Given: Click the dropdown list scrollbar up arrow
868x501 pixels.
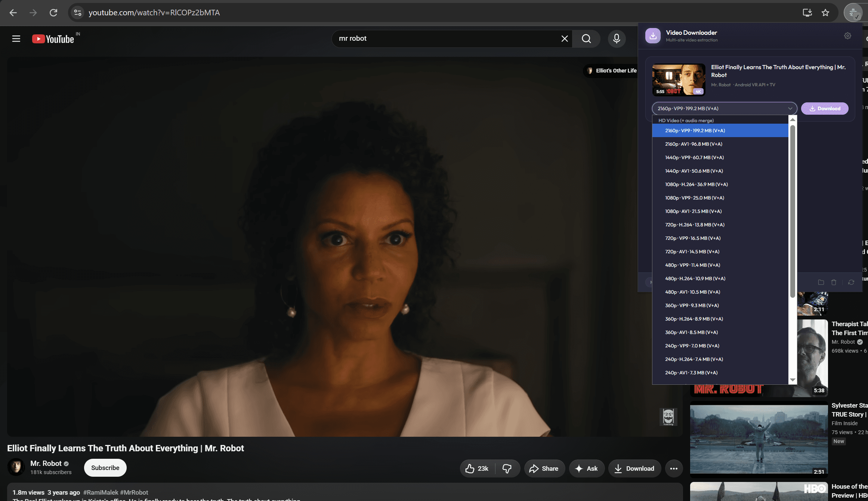Looking at the screenshot, I should coord(793,120).
